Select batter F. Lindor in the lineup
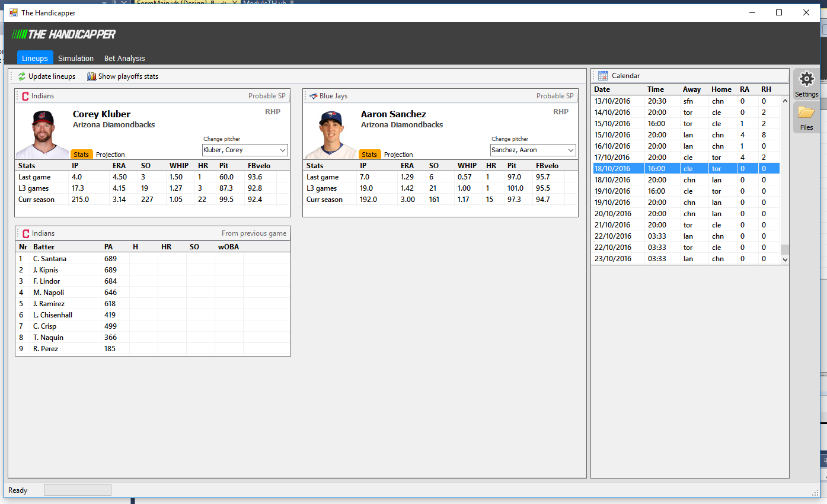This screenshot has width=827, height=504. click(46, 281)
